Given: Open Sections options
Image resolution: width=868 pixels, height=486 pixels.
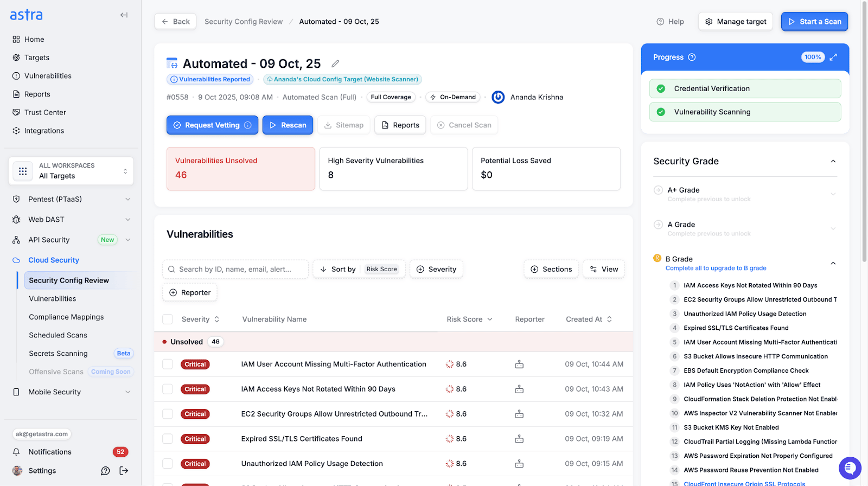Looking at the screenshot, I should [551, 270].
